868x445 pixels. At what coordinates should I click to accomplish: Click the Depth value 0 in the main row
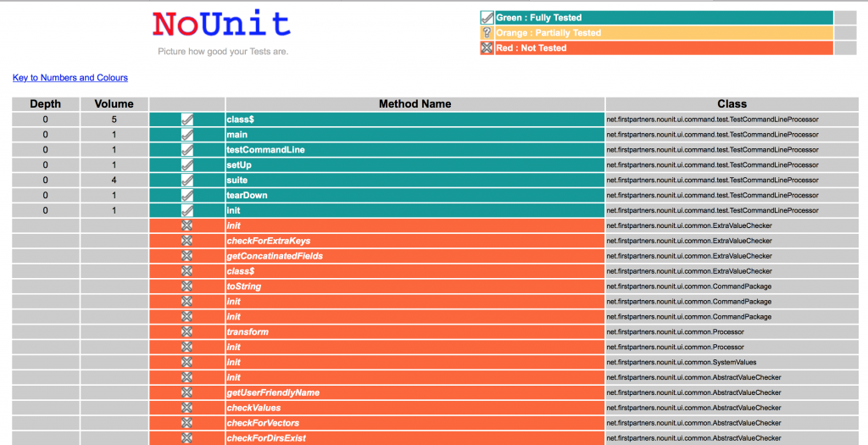pyautogui.click(x=46, y=135)
